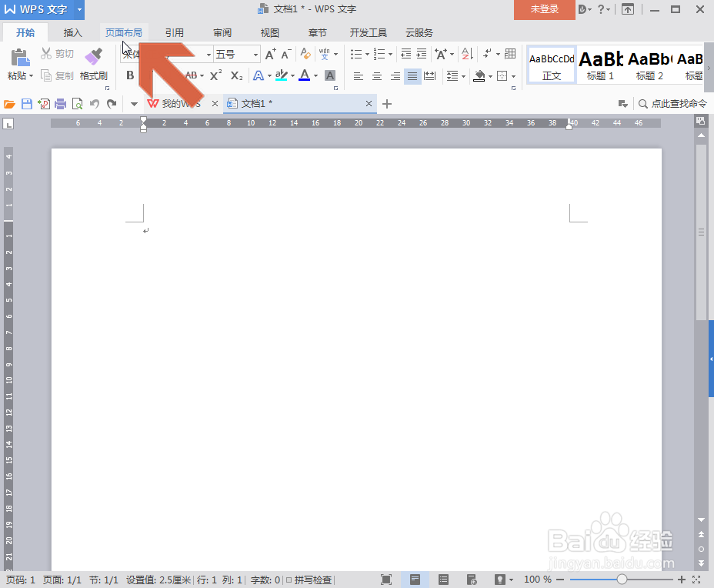
Task: Toggle Bold formatting
Action: 130,75
